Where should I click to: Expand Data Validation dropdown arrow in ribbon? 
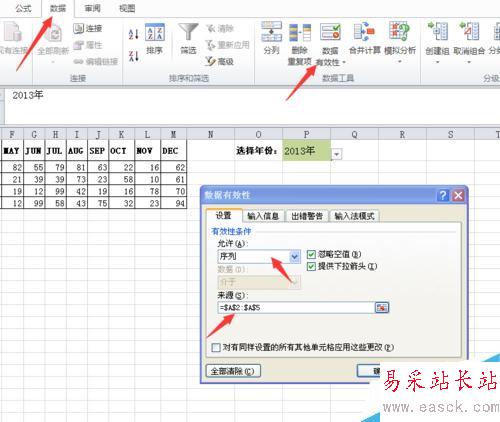(344, 62)
